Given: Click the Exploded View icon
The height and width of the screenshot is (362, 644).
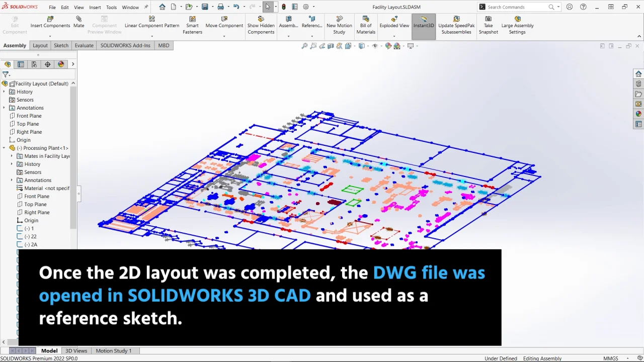Looking at the screenshot, I should coord(394,19).
